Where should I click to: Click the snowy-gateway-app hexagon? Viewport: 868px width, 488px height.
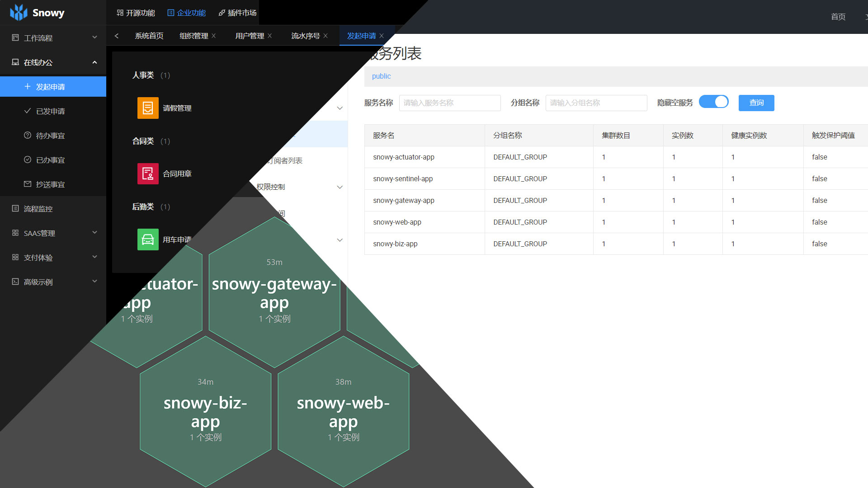[274, 292]
